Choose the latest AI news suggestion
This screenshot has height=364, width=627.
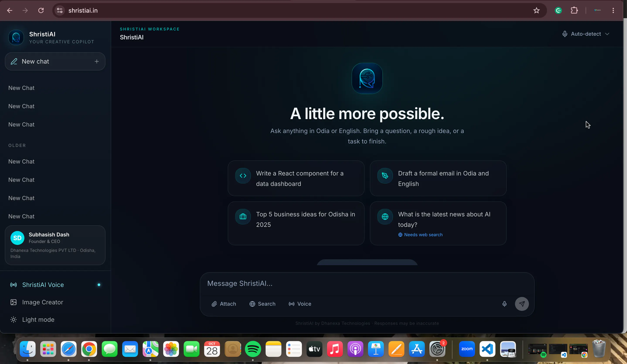438,223
